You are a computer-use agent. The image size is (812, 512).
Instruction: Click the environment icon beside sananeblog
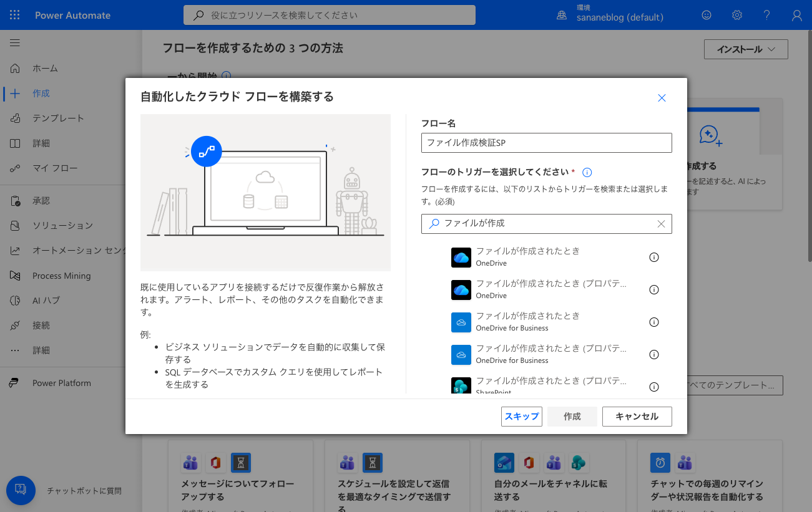coord(562,16)
